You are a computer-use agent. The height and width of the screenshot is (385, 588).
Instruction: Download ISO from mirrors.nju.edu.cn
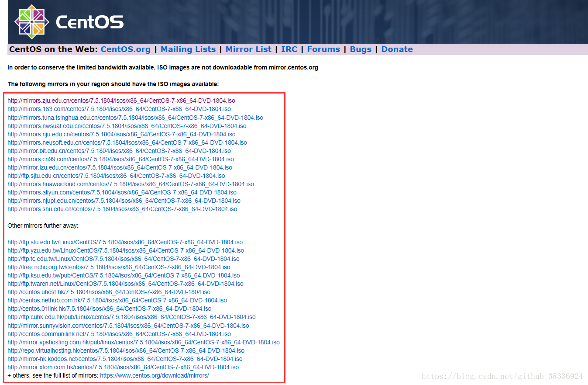(x=121, y=134)
